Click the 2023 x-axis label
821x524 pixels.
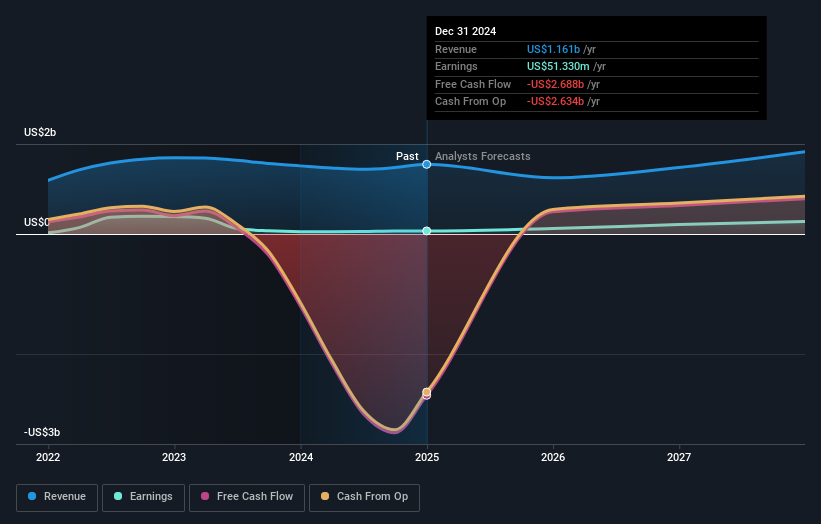(x=174, y=457)
